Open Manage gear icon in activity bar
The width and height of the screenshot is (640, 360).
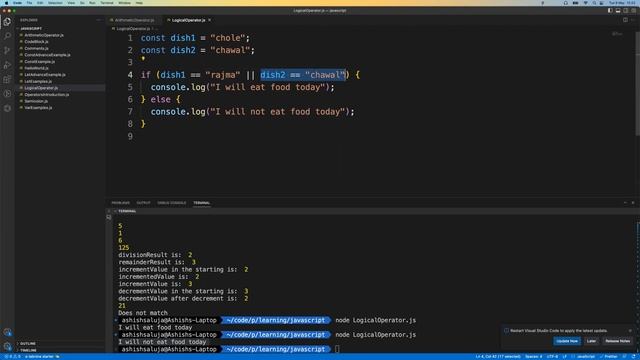[7, 347]
